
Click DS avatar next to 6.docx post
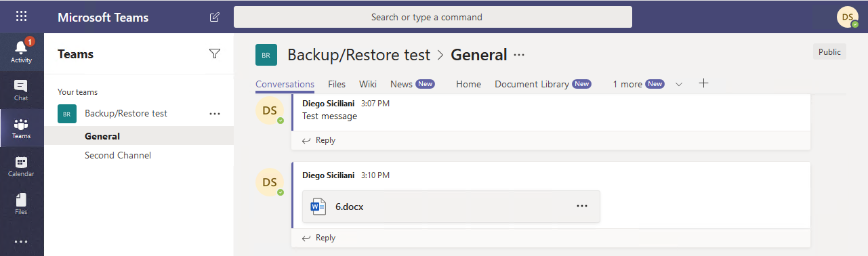[270, 182]
